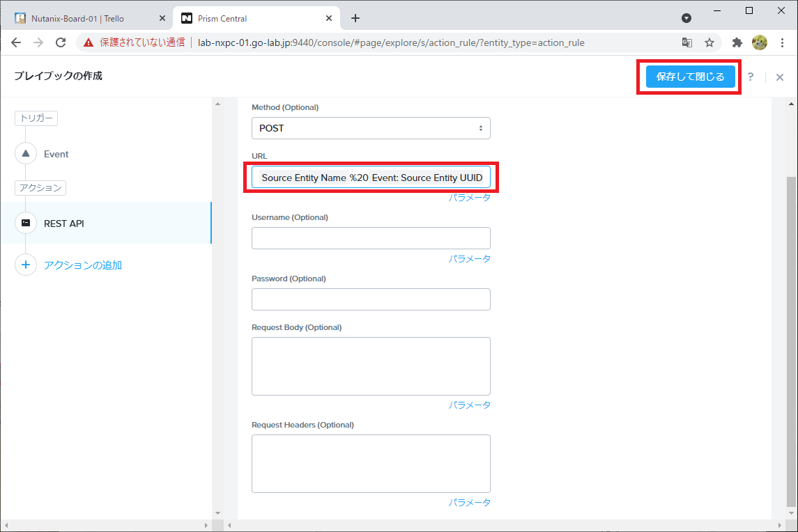Click the right page scrollbar thumb

point(792,341)
